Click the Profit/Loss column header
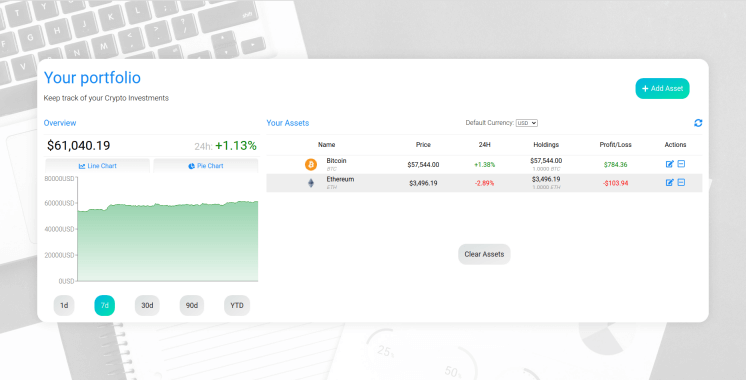This screenshot has width=746, height=380. pyautogui.click(x=616, y=145)
